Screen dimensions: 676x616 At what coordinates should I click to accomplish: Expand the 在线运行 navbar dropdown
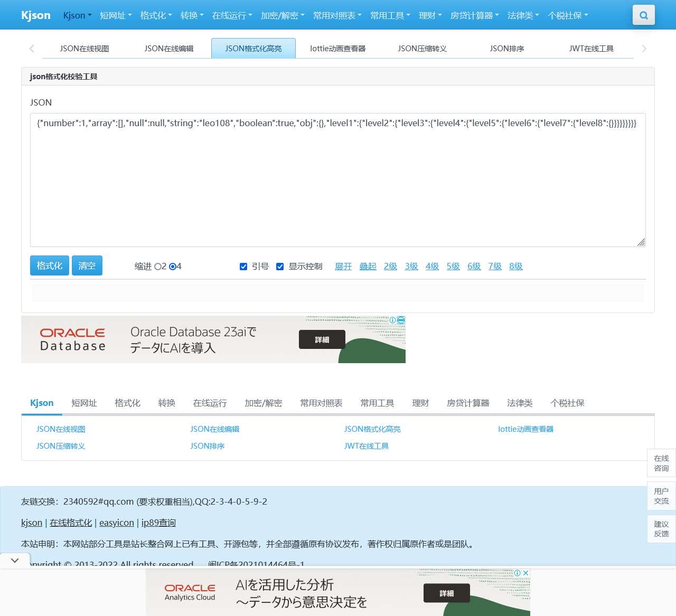tap(232, 15)
